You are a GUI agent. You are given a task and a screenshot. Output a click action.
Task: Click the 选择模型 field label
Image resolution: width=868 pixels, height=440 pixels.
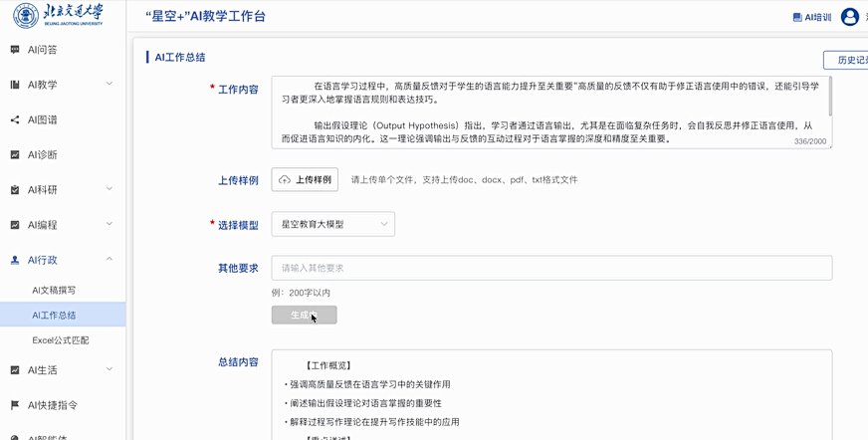click(x=238, y=225)
